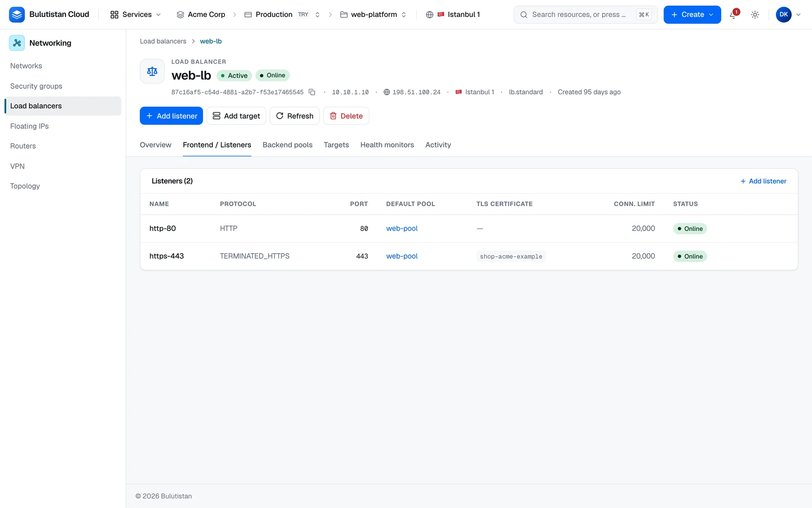Open VPN in the sidebar
The image size is (812, 508).
click(63, 166)
